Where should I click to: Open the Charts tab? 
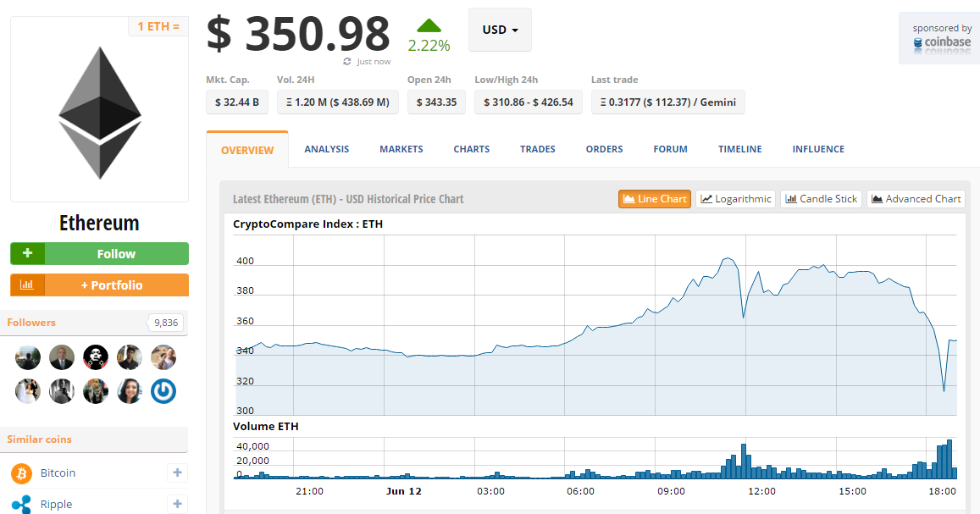click(x=472, y=149)
